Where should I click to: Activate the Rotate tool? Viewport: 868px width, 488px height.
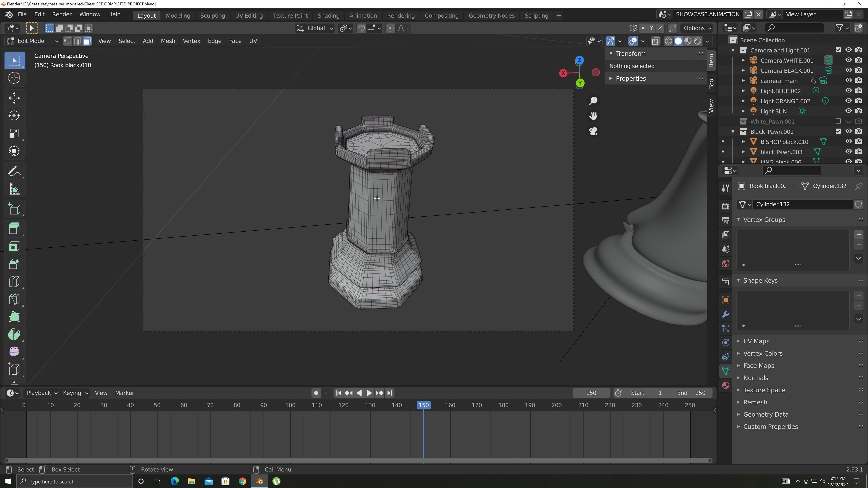pyautogui.click(x=14, y=115)
